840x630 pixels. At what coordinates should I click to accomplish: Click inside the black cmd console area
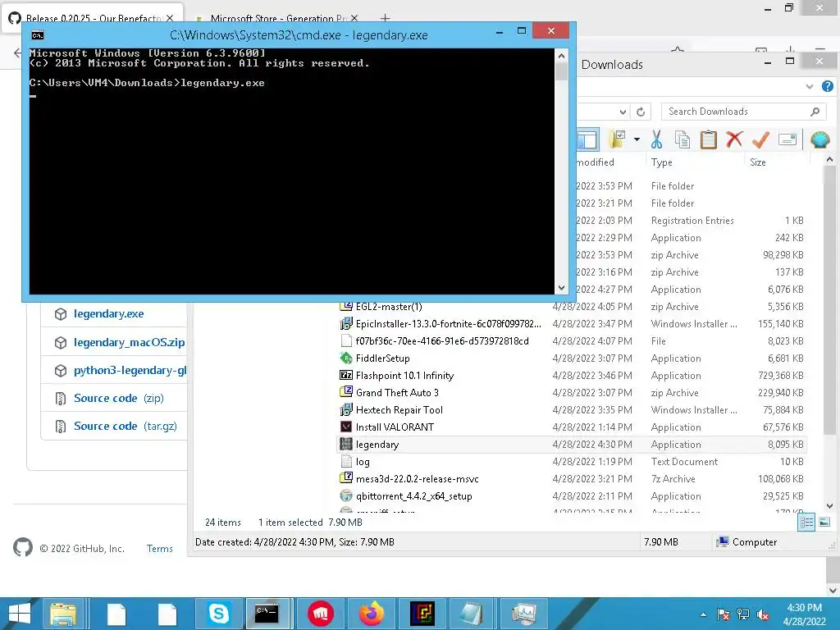point(292,171)
